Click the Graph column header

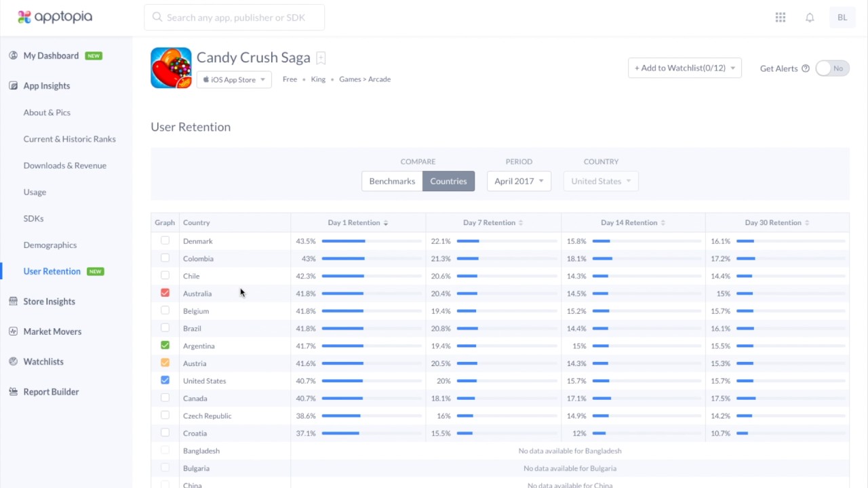click(x=165, y=222)
